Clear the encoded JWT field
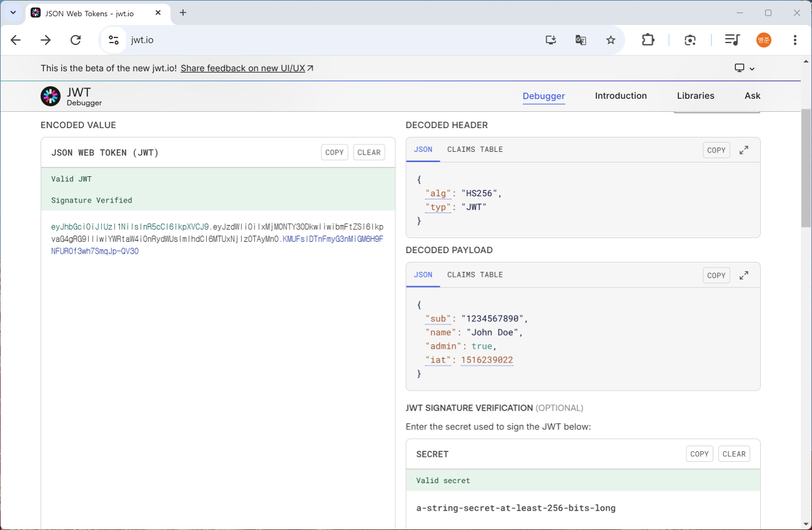The width and height of the screenshot is (812, 530). click(369, 152)
